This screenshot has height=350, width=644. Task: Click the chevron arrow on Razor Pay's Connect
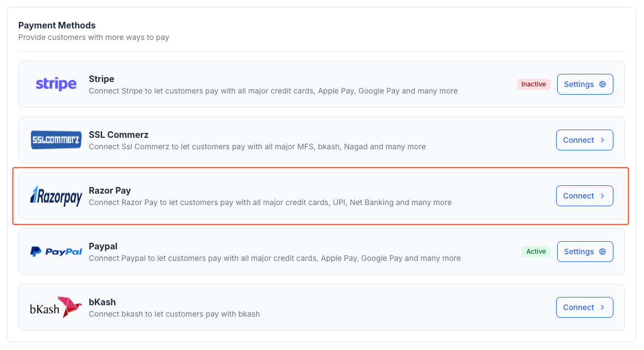[x=602, y=196]
